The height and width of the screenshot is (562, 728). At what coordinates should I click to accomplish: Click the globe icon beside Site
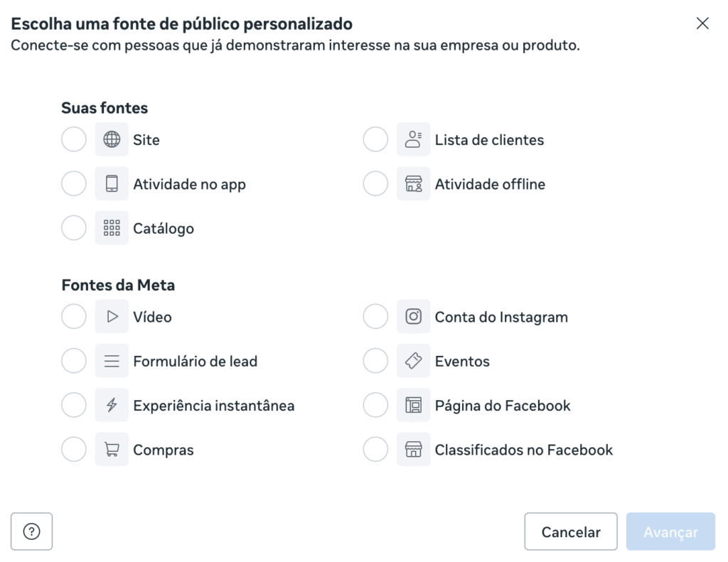(x=112, y=140)
